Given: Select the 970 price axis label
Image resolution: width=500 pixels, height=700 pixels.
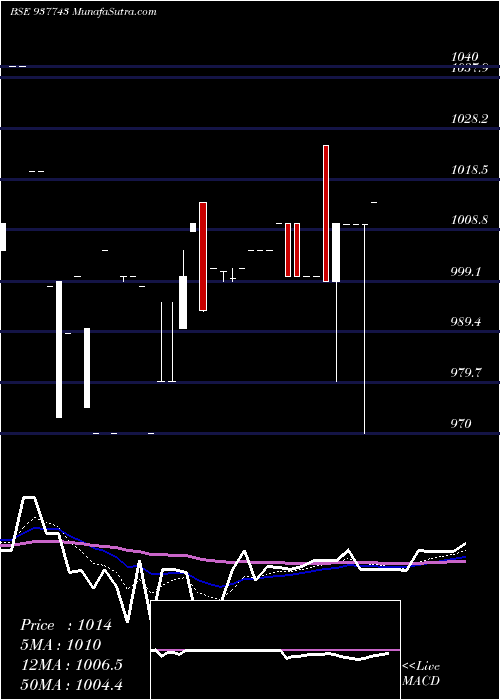Looking at the screenshot, I should 461,423.
